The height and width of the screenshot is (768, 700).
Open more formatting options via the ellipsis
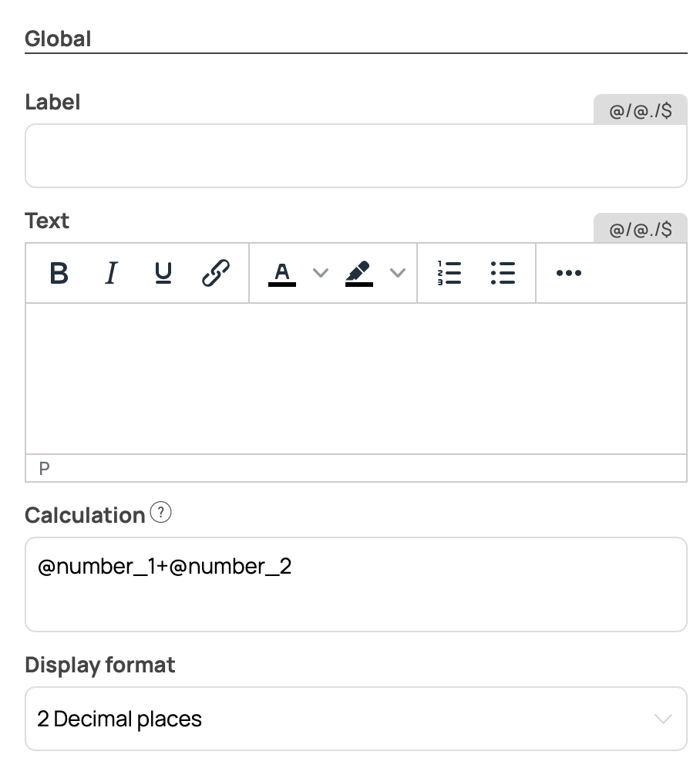(x=569, y=273)
